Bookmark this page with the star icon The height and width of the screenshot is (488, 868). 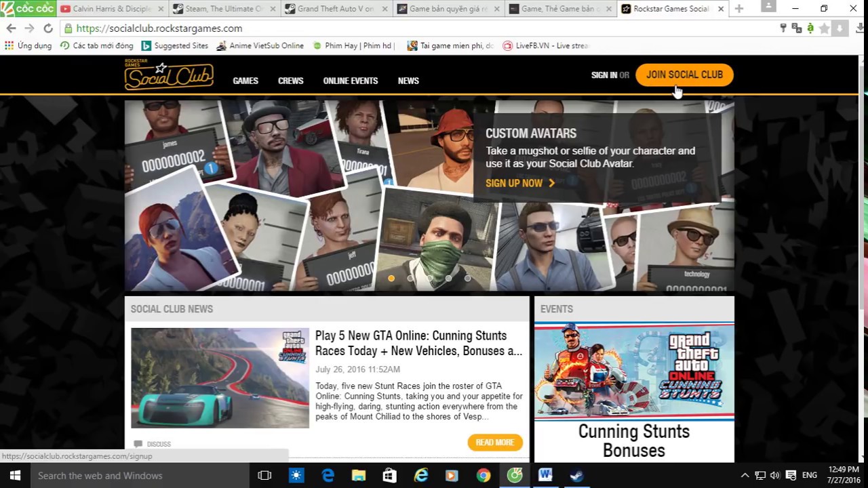pyautogui.click(x=824, y=28)
